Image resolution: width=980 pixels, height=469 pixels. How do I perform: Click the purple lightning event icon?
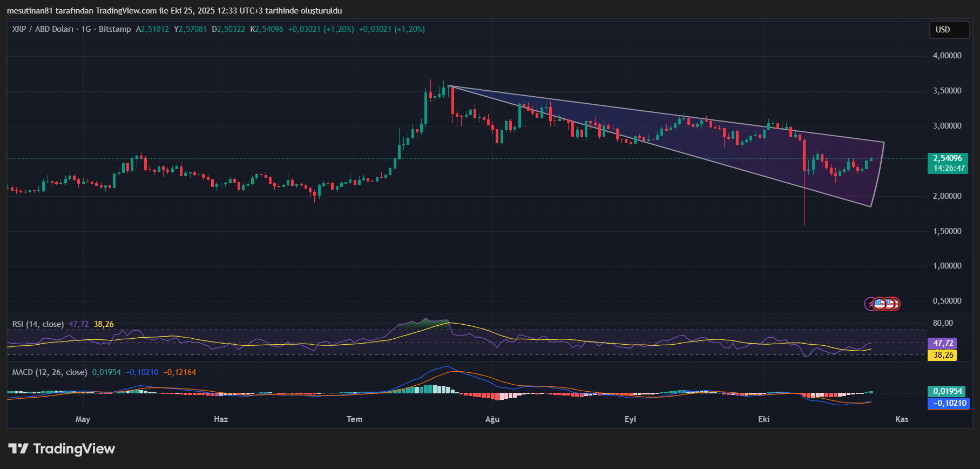870,304
